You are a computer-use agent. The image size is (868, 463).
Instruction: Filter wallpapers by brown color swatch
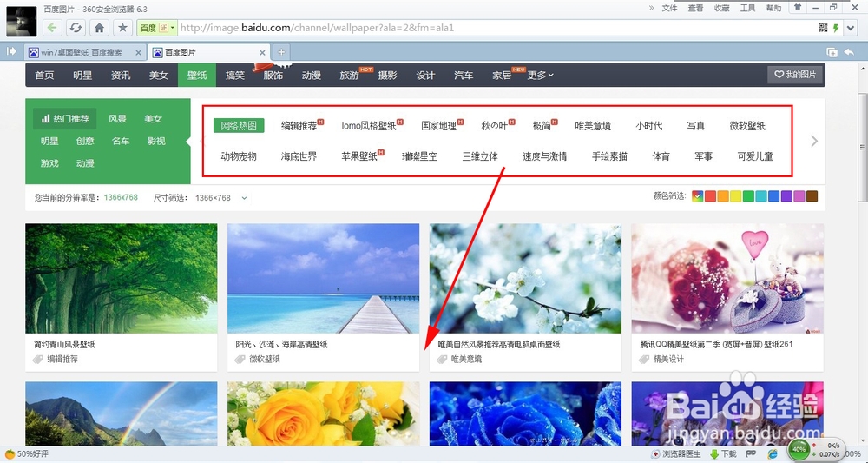812,196
